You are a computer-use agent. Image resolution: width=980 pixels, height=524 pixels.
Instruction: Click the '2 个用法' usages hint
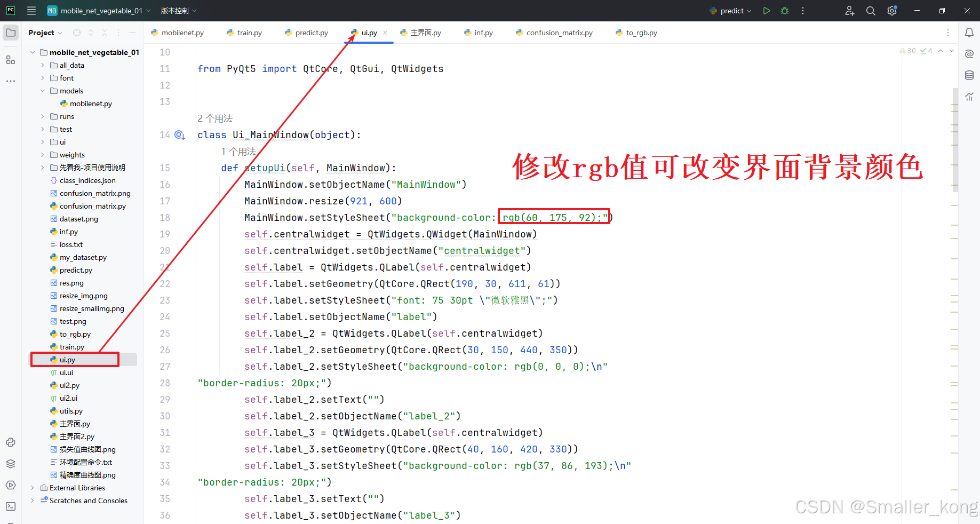click(x=215, y=118)
